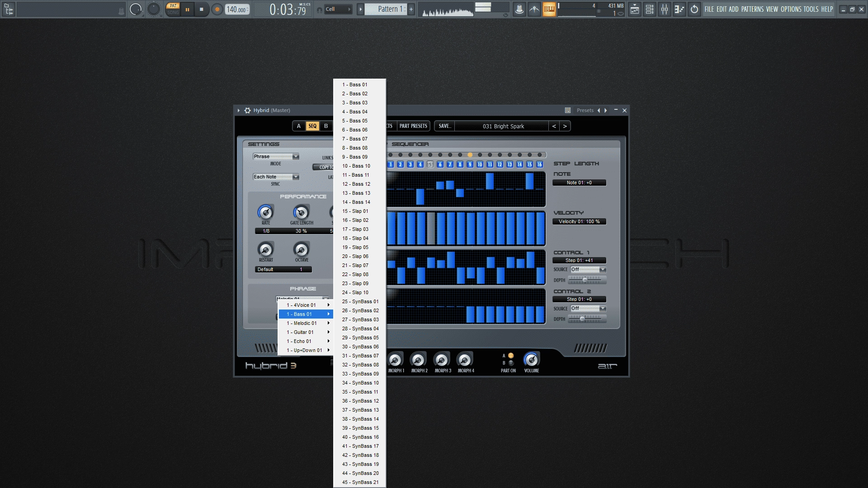Open the playlist view icon
868x488 pixels.
(x=635, y=9)
